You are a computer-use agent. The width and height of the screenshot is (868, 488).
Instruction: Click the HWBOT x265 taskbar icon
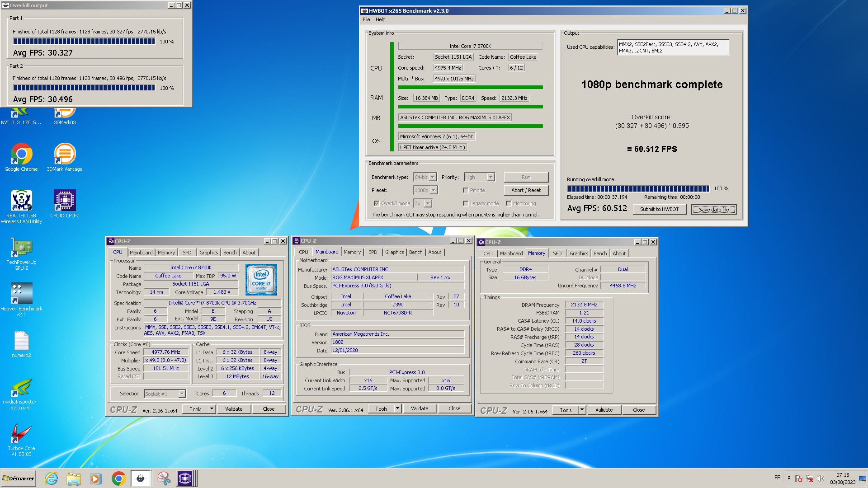tap(141, 479)
